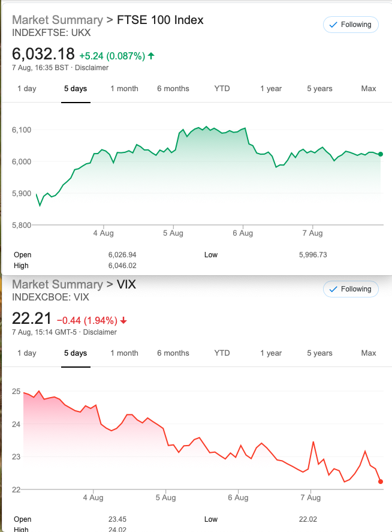Click the FTSE Open value 6,026.94
392x532 pixels.
(122, 255)
